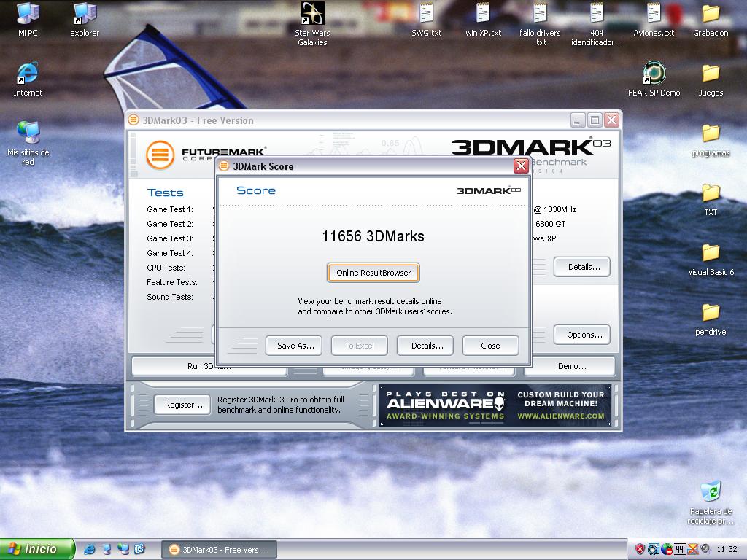Click the tray icon showing 44
The image size is (747, 560).
coord(679,549)
